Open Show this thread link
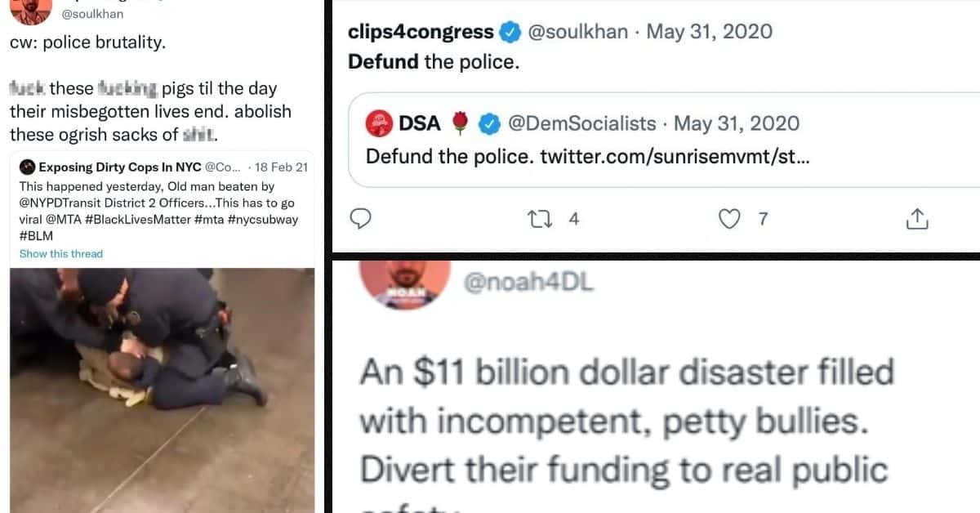 tap(61, 254)
